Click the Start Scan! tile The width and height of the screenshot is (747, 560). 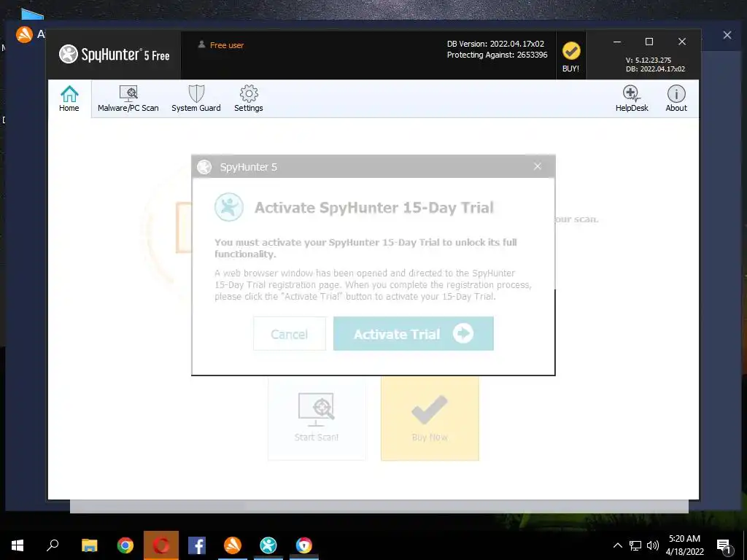(317, 419)
